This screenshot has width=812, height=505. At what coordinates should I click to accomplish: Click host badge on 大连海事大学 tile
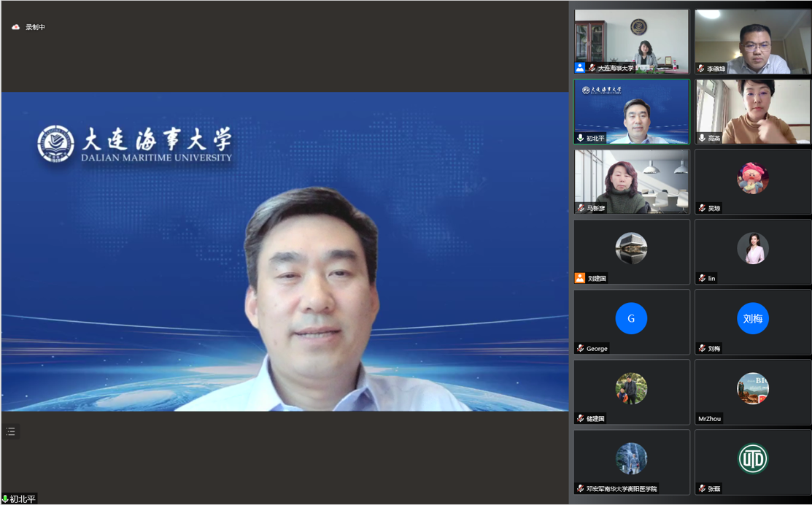pyautogui.click(x=579, y=68)
